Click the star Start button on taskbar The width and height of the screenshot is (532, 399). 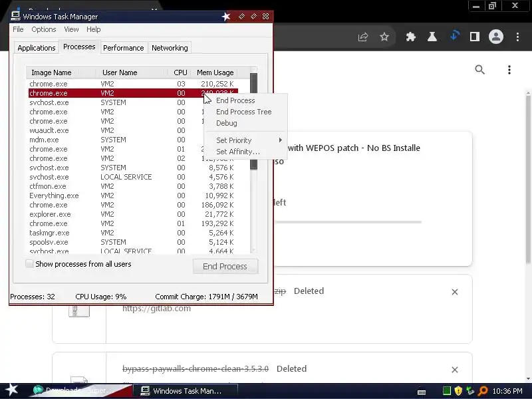click(12, 390)
